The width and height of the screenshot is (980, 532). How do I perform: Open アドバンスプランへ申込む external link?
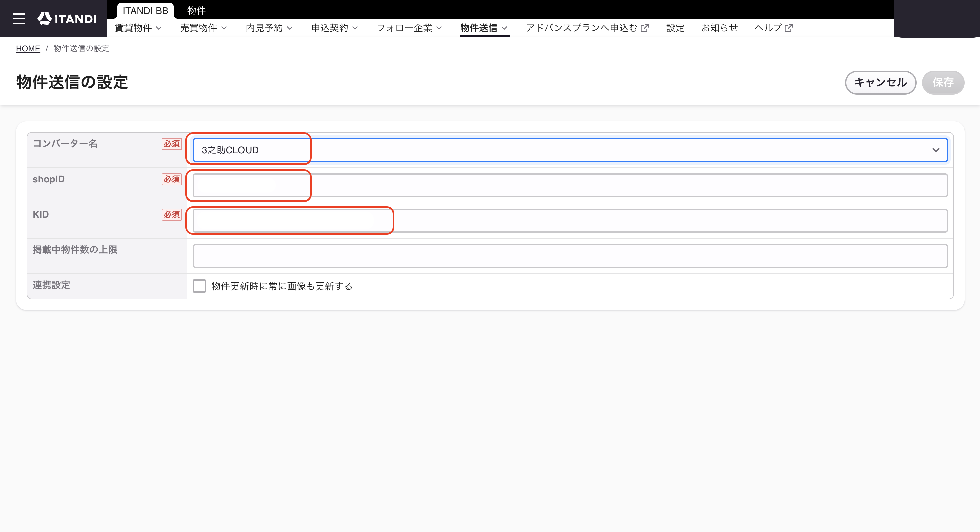point(587,28)
